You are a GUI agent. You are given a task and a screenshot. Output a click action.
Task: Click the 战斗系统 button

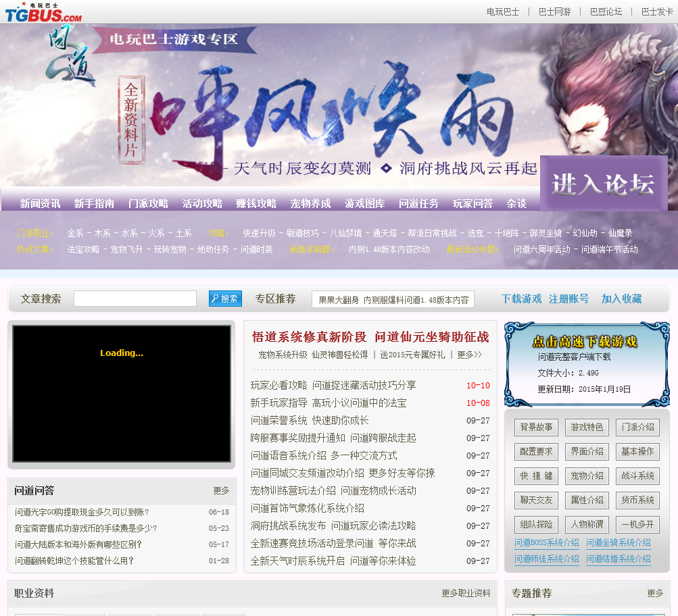[x=638, y=476]
